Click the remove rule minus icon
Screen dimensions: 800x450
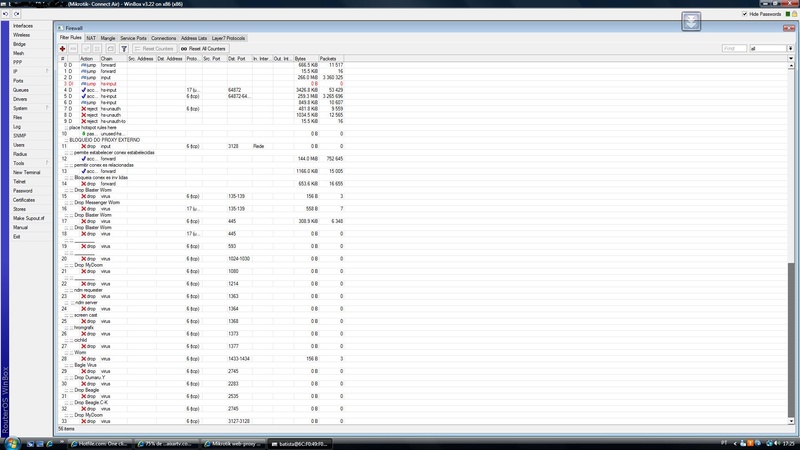pyautogui.click(x=73, y=48)
